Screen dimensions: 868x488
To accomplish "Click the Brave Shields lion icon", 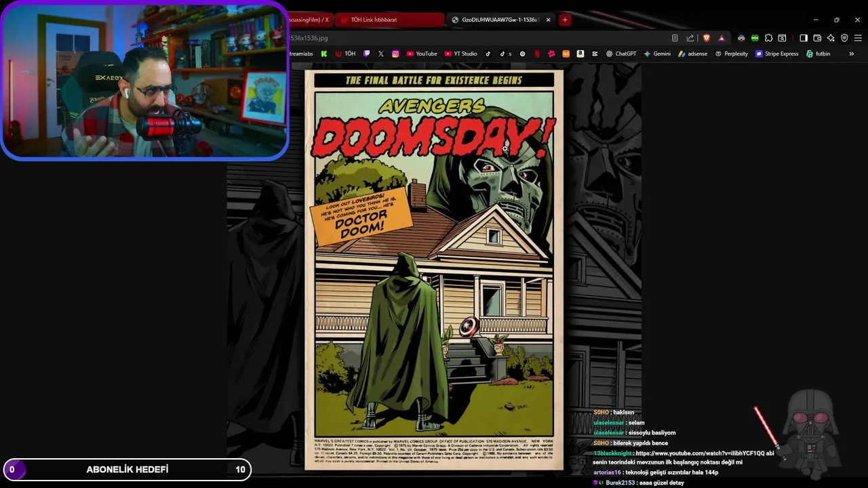I will pyautogui.click(x=707, y=38).
